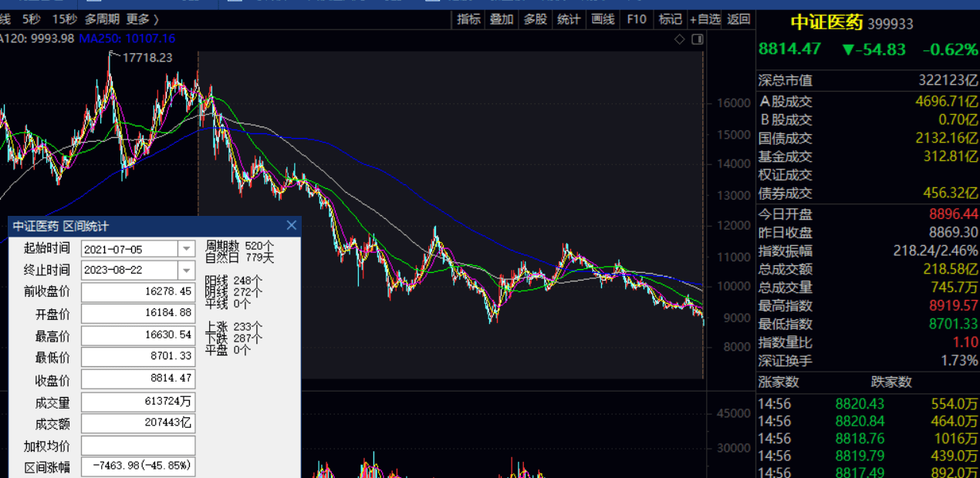Switch to 多股 multi-stock view
This screenshot has height=478, width=980.
tap(535, 19)
